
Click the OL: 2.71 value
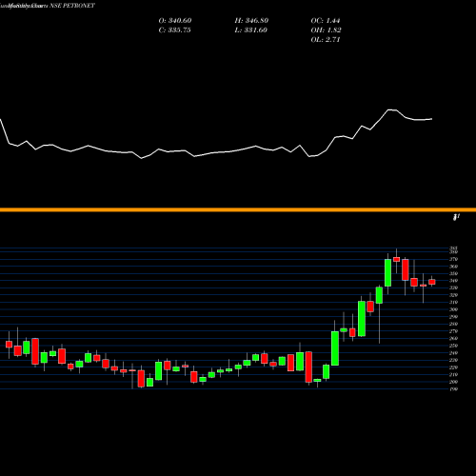point(326,40)
